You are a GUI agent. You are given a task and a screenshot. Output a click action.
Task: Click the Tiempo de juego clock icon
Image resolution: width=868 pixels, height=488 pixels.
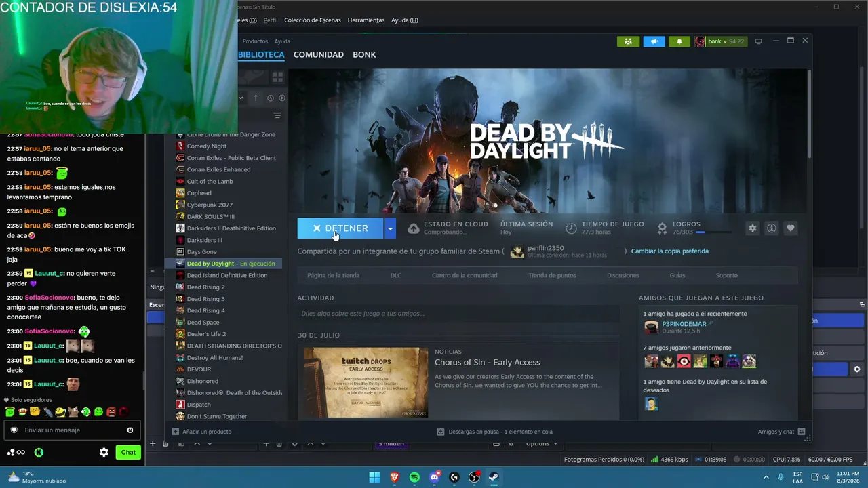pos(571,228)
